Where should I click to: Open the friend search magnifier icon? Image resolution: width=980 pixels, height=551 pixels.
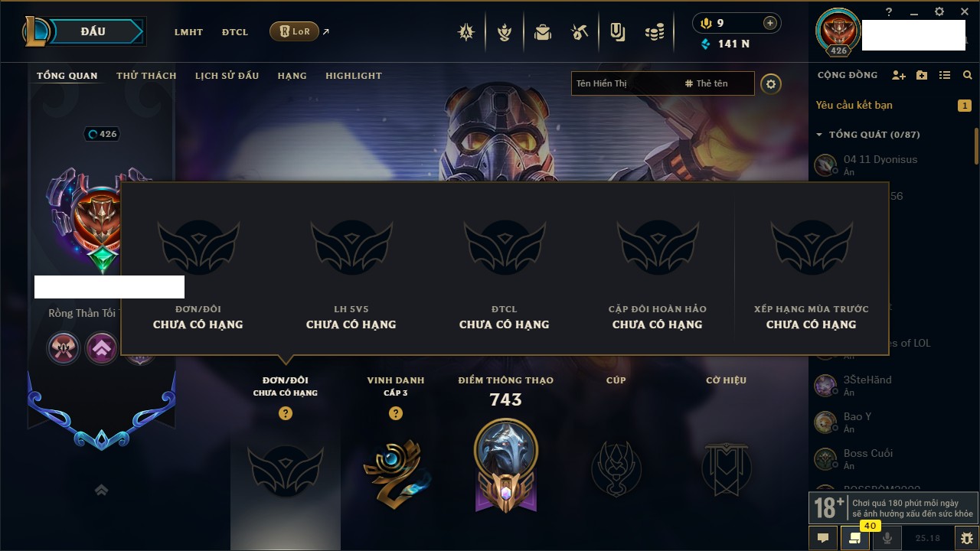click(968, 75)
